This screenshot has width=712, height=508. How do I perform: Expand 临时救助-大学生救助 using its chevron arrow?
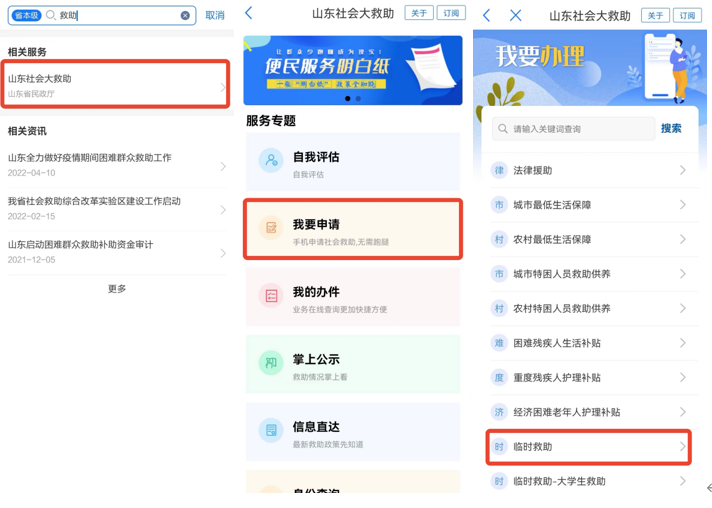tap(683, 481)
